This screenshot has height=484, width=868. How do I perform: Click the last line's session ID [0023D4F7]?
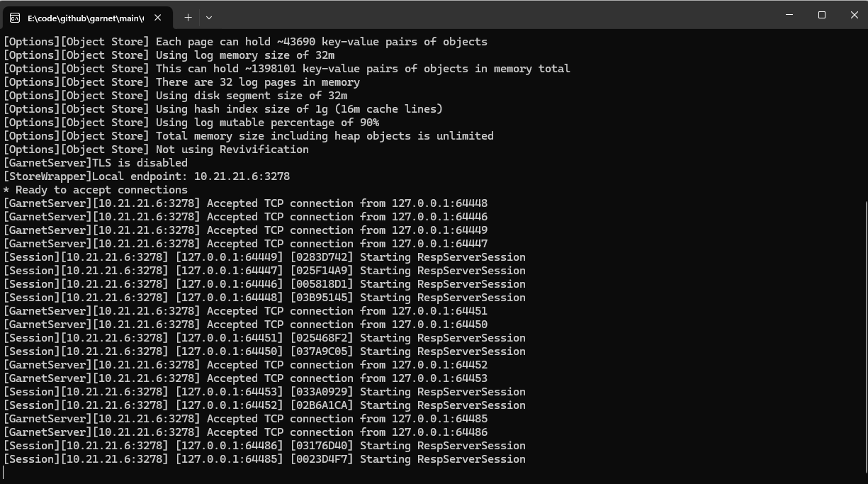pos(322,459)
